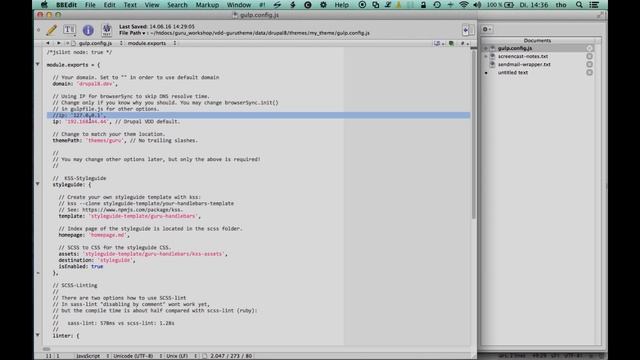Image resolution: width=640 pixels, height=360 pixels.
Task: Open the Help menu
Action: [342, 5]
